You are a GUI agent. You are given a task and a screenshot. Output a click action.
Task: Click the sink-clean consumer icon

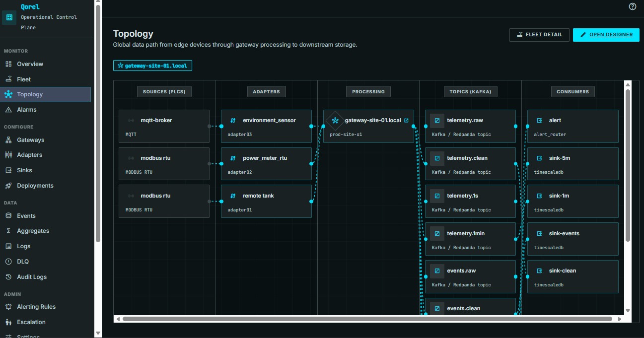540,271
